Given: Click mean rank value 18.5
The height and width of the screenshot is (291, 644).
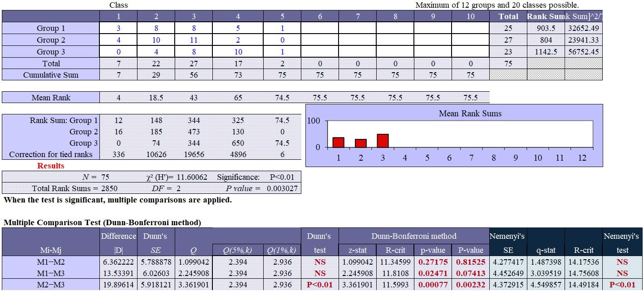Looking at the screenshot, I should [x=156, y=98].
